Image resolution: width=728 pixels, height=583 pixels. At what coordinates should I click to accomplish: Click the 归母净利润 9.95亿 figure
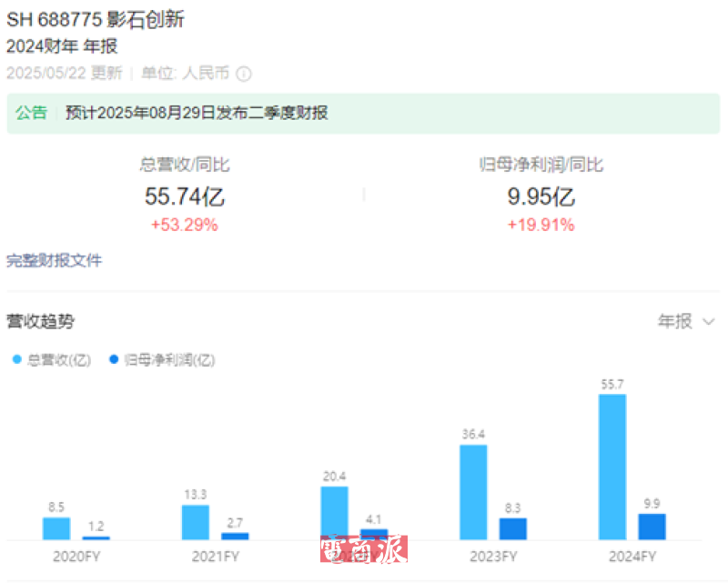[541, 196]
